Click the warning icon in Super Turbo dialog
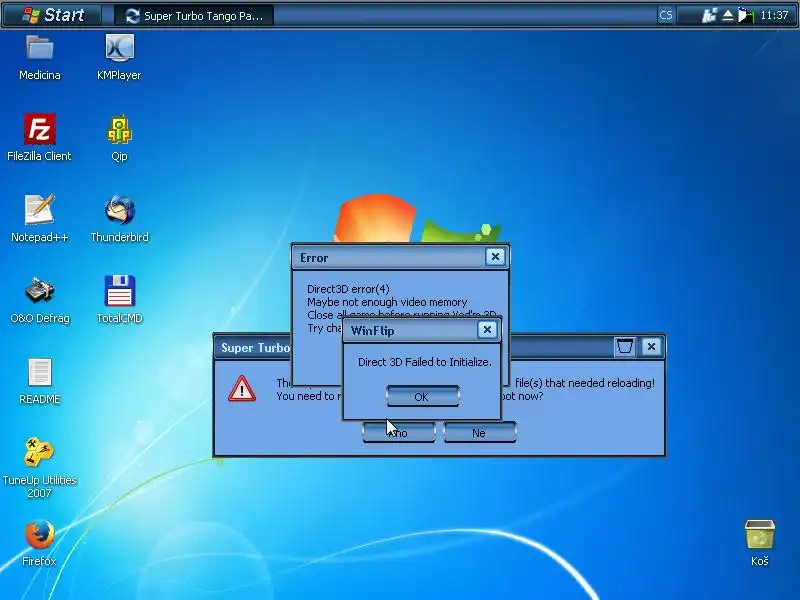The height and width of the screenshot is (600, 800). pyautogui.click(x=242, y=389)
